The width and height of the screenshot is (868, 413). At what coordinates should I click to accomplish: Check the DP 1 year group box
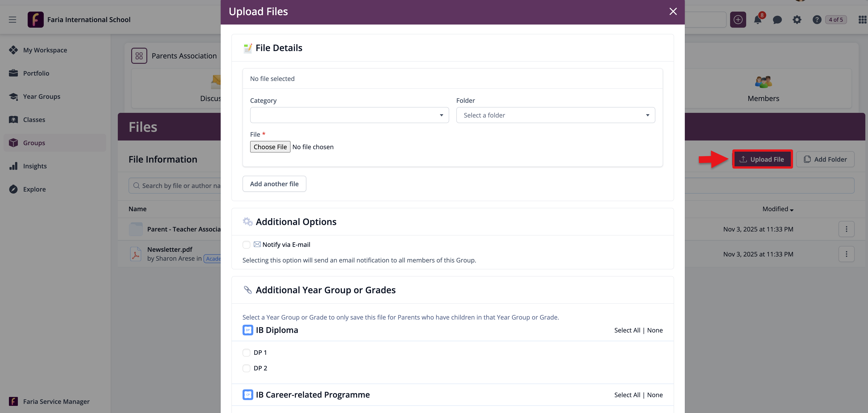[246, 352]
